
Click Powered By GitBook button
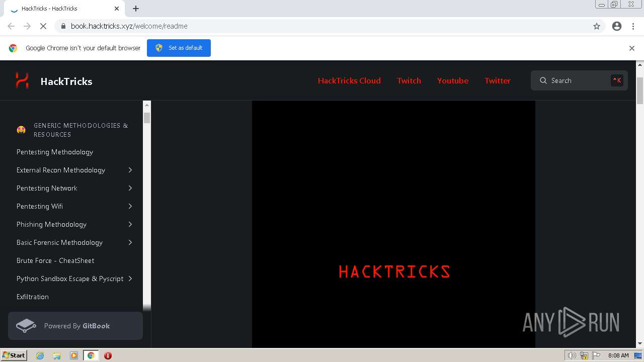click(75, 326)
